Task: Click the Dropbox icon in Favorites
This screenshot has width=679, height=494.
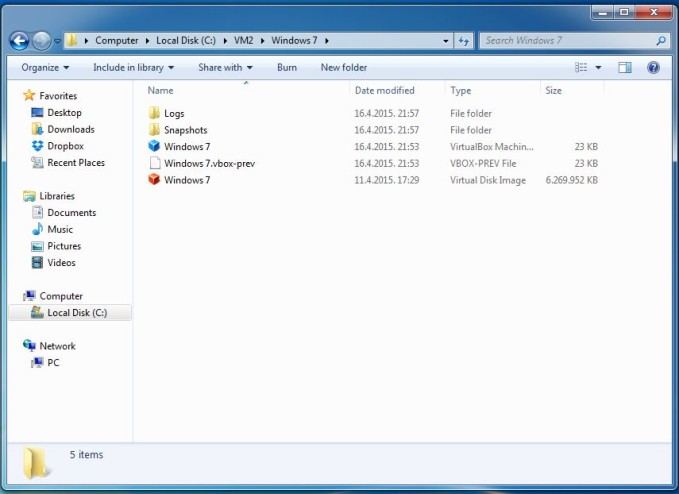Action: coord(37,146)
